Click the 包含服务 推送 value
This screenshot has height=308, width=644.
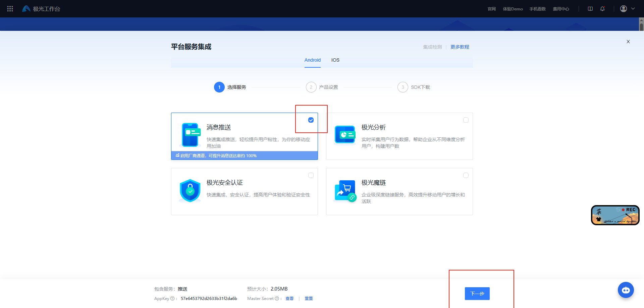[x=182, y=289]
